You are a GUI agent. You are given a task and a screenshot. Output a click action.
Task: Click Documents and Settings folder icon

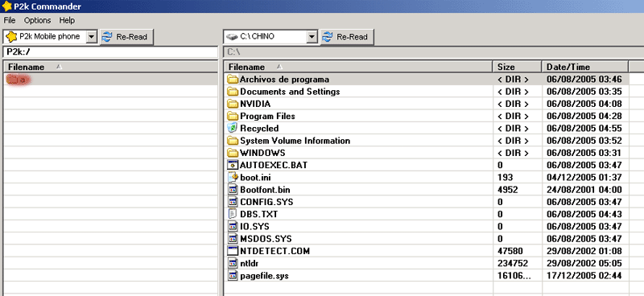(x=233, y=92)
